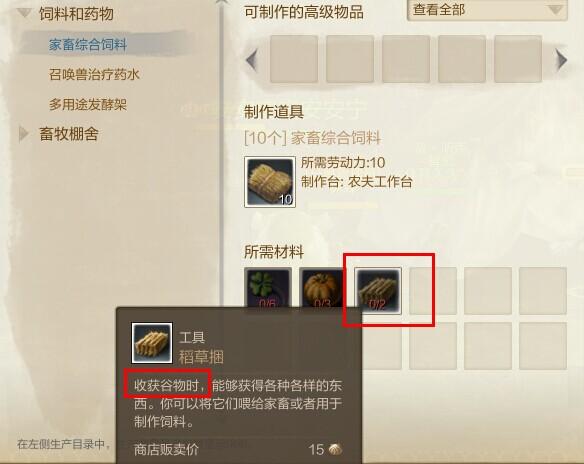This screenshot has height=464, width=584.
Task: Collapse the 饲料和药物 category
Action: pos(25,14)
